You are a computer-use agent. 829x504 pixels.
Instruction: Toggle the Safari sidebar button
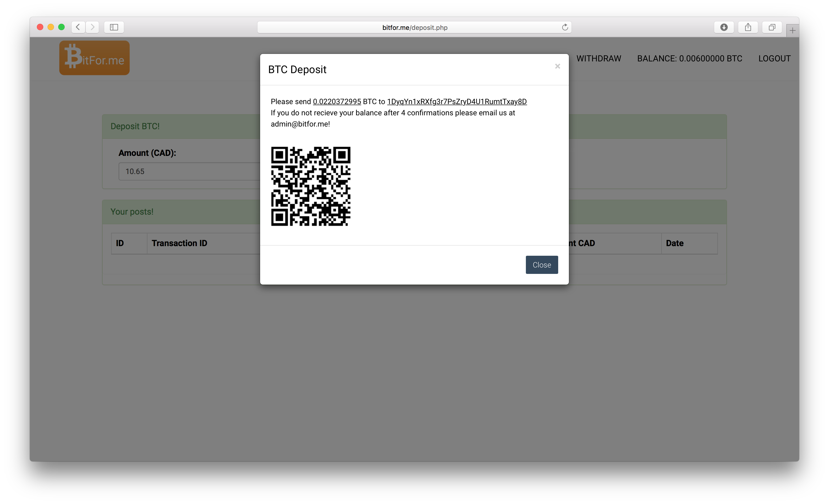114,27
